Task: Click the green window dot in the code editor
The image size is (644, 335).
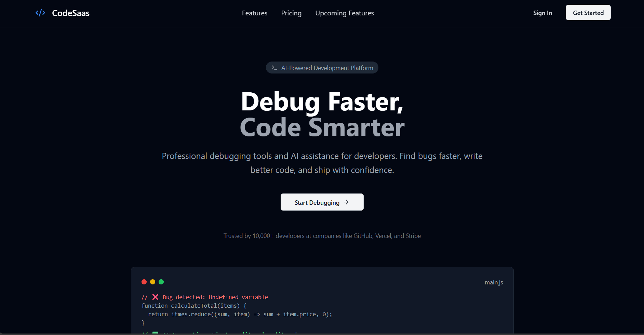Action: click(x=161, y=282)
